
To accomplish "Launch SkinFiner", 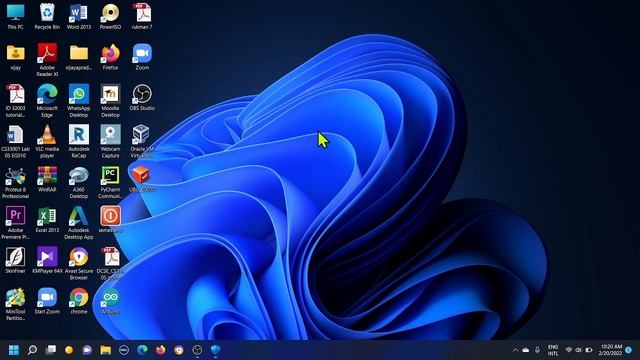I will [x=16, y=260].
